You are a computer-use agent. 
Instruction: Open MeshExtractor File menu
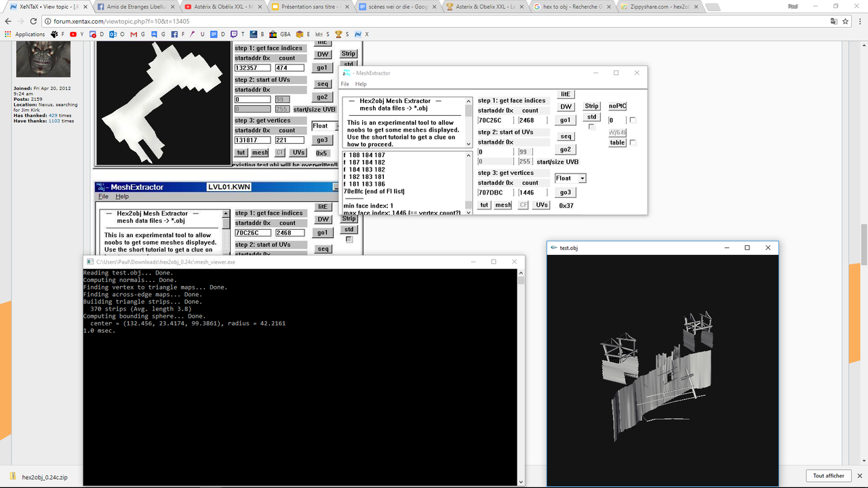tap(344, 84)
